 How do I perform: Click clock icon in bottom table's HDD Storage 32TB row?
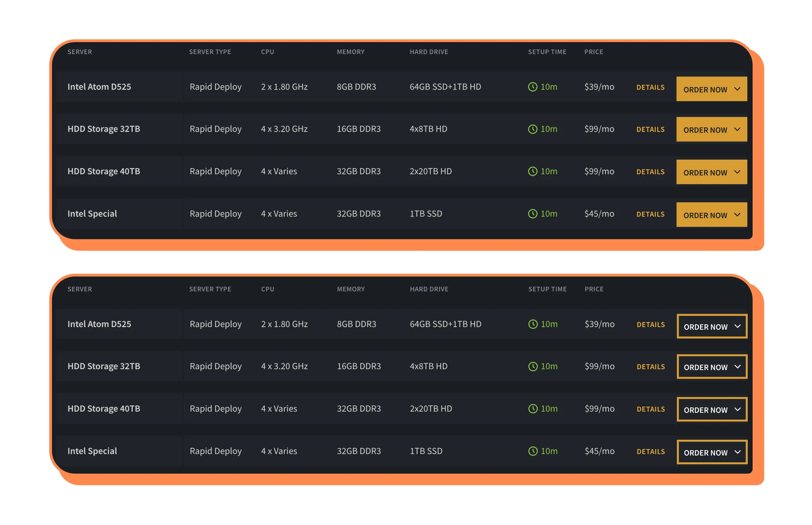(x=533, y=366)
